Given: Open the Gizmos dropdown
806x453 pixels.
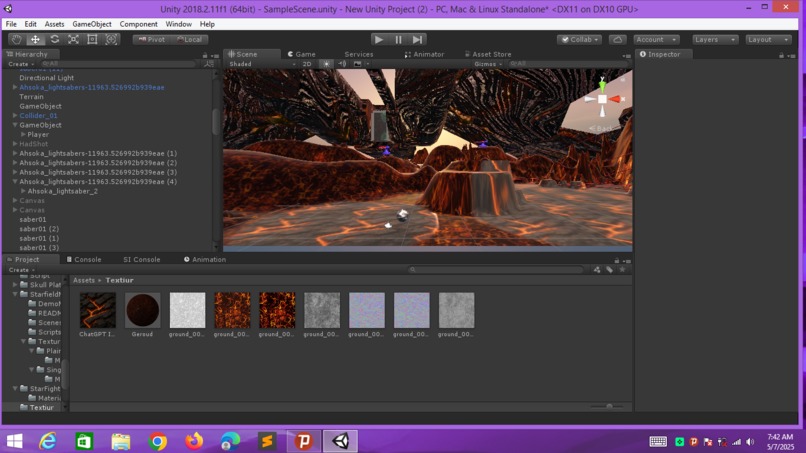Looking at the screenshot, I should [488, 64].
